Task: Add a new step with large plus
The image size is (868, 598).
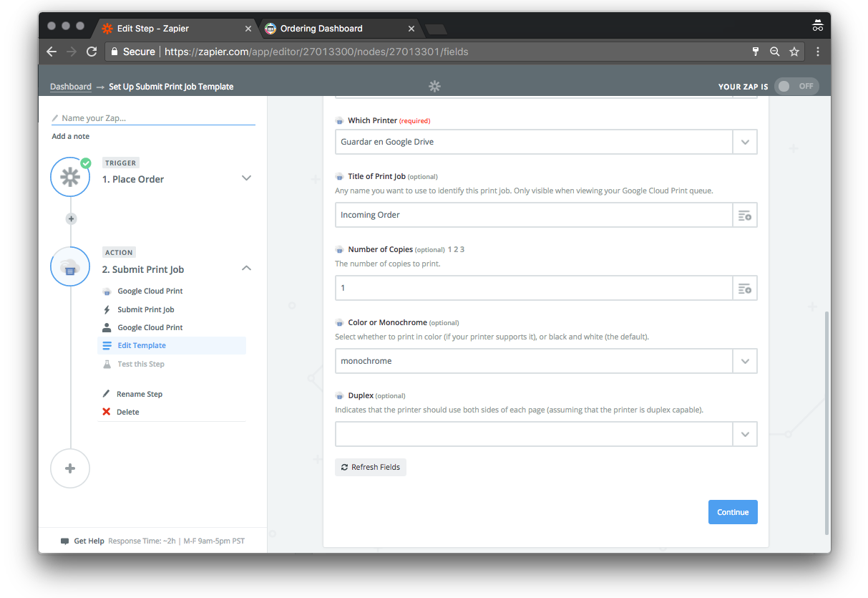Action: point(70,468)
